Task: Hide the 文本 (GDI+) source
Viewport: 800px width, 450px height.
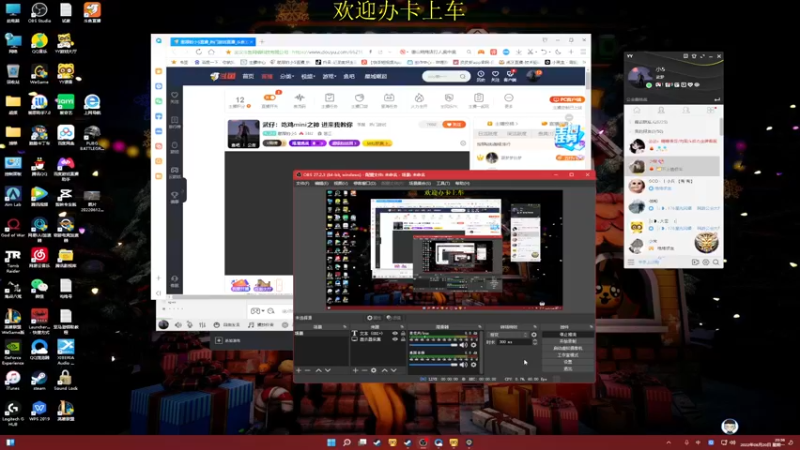Action: (394, 333)
